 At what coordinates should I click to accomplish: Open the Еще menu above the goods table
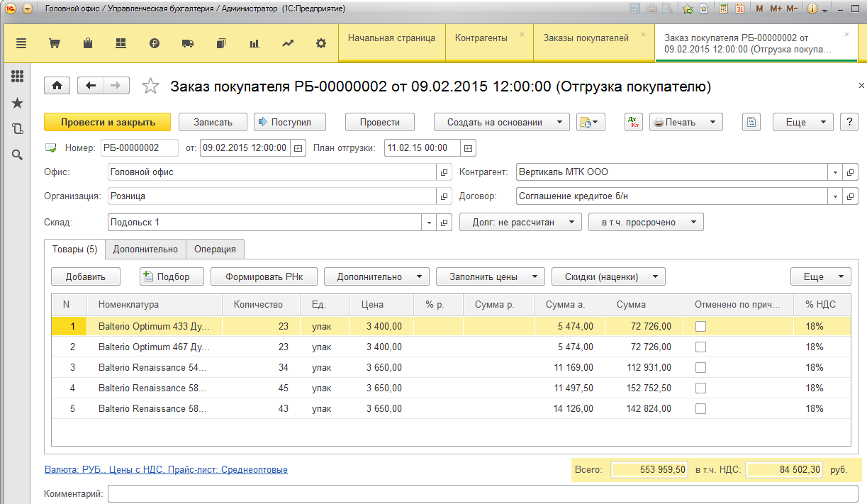[x=820, y=277]
